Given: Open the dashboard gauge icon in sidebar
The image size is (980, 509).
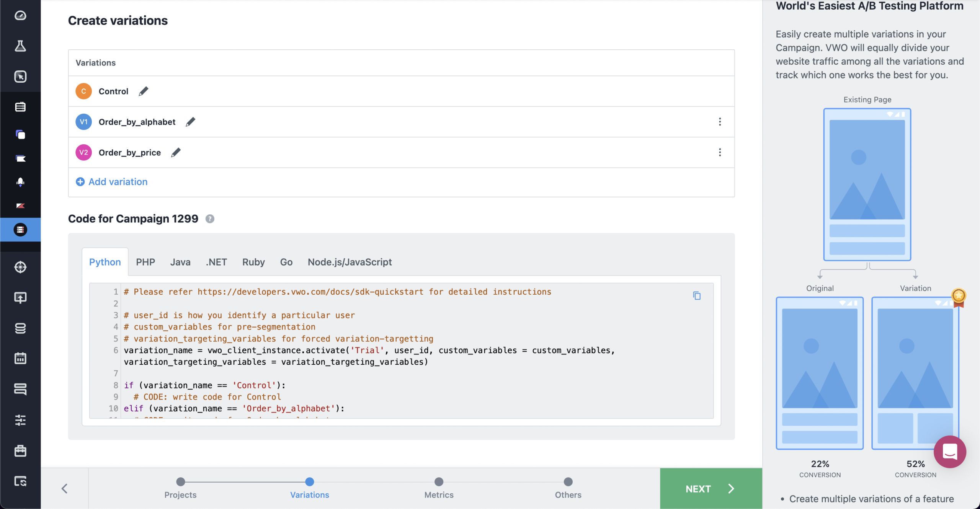Looking at the screenshot, I should point(20,15).
